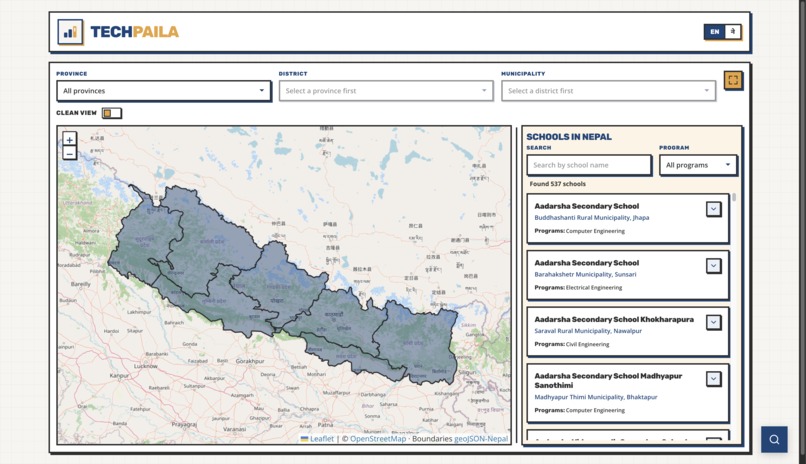This screenshot has width=806, height=464.
Task: Toggle the Clean View switch
Action: (x=112, y=113)
